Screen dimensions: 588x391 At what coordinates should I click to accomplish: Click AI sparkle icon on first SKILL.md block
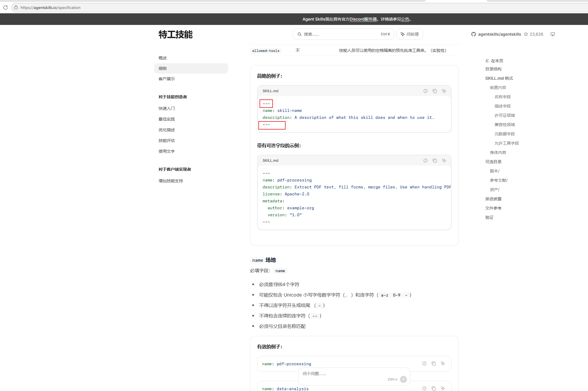[x=444, y=91]
